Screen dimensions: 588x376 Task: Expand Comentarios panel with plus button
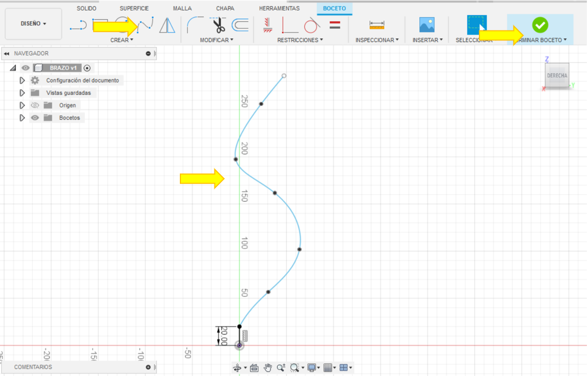(148, 367)
